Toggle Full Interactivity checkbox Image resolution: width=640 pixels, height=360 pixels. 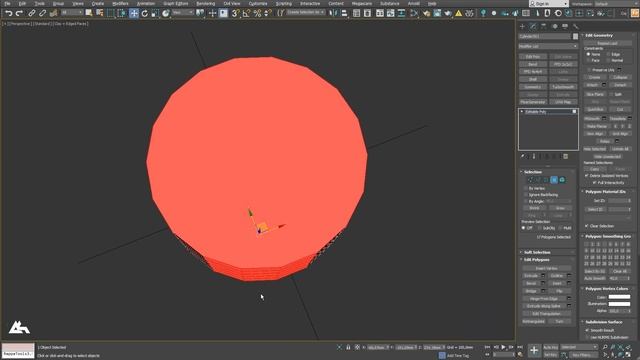pos(594,182)
